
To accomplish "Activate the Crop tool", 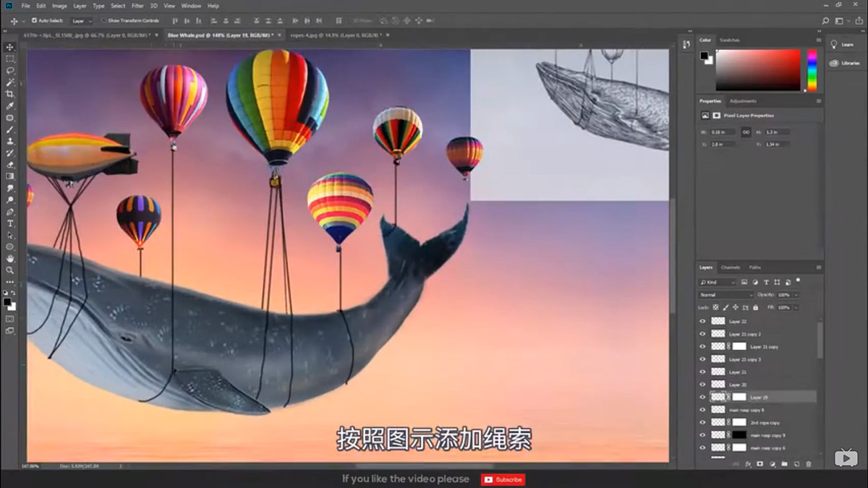I will (10, 95).
